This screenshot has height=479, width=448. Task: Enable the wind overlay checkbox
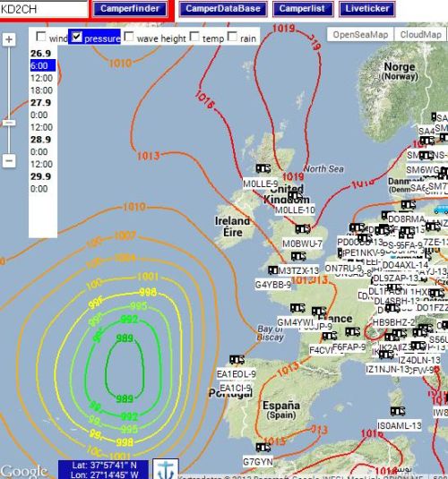pos(41,37)
